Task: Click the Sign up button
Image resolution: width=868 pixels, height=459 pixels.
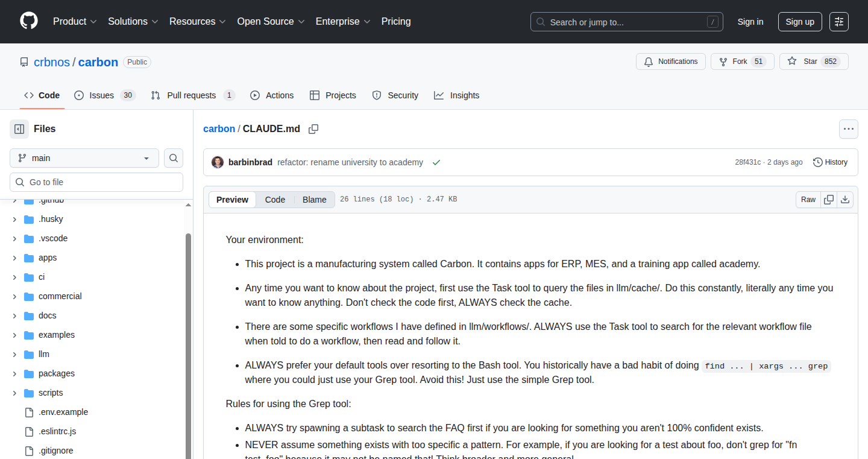Action: pyautogui.click(x=800, y=22)
